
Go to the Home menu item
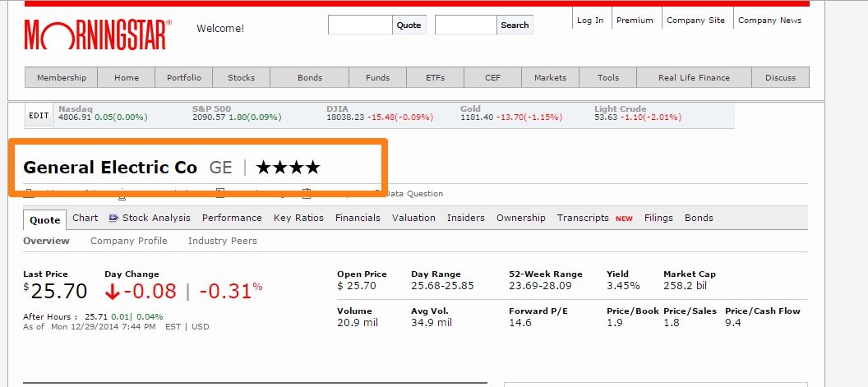click(127, 77)
